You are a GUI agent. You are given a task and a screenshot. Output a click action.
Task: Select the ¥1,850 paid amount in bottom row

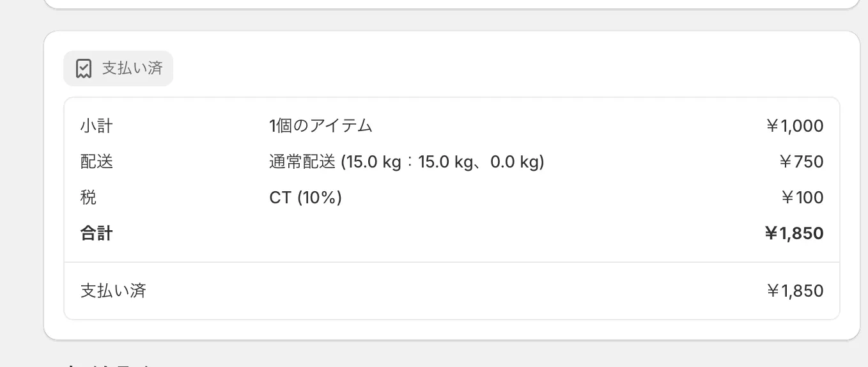tap(794, 291)
